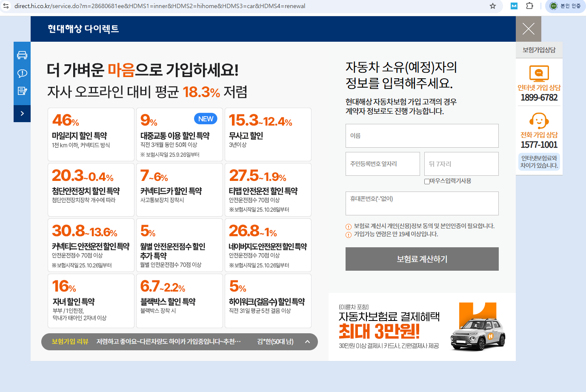
Task: Click the 뒤 7자리 input field
Action: (461, 164)
